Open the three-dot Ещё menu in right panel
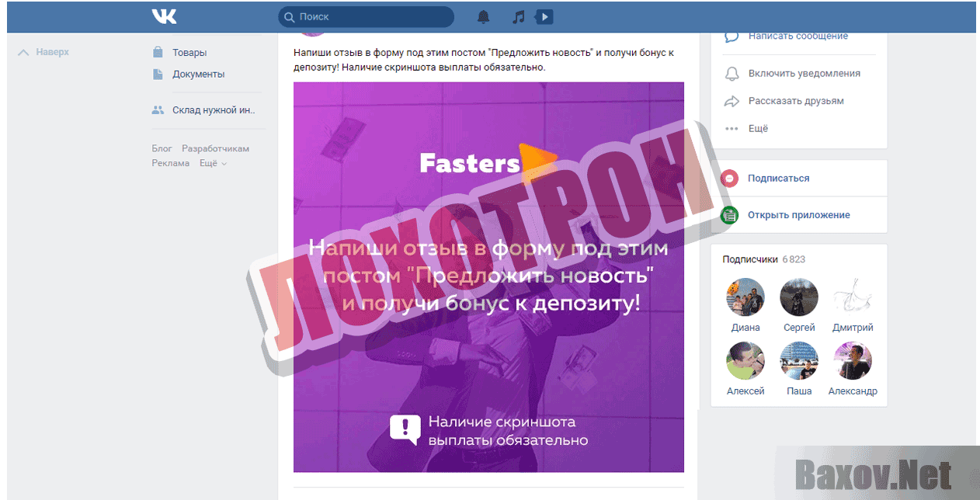The image size is (980, 500). (x=731, y=129)
